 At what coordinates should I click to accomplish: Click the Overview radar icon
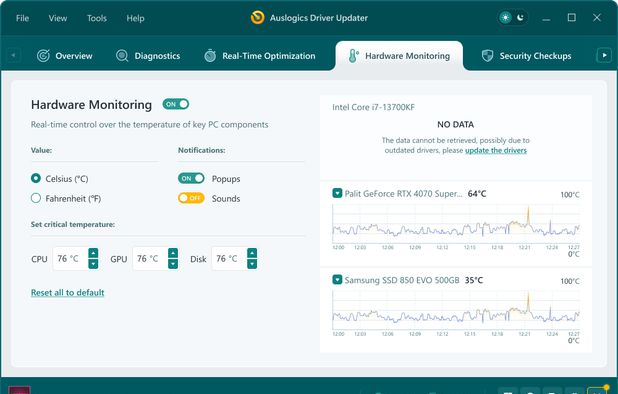(x=43, y=56)
